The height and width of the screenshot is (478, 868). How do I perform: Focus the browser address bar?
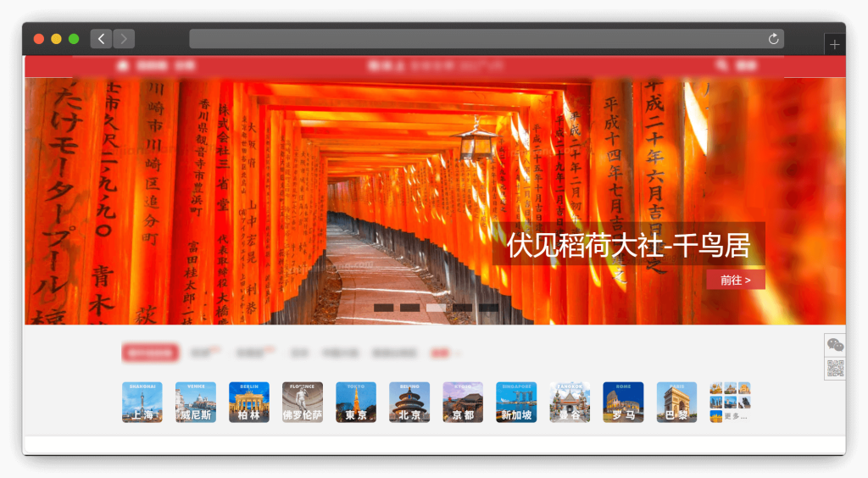486,39
